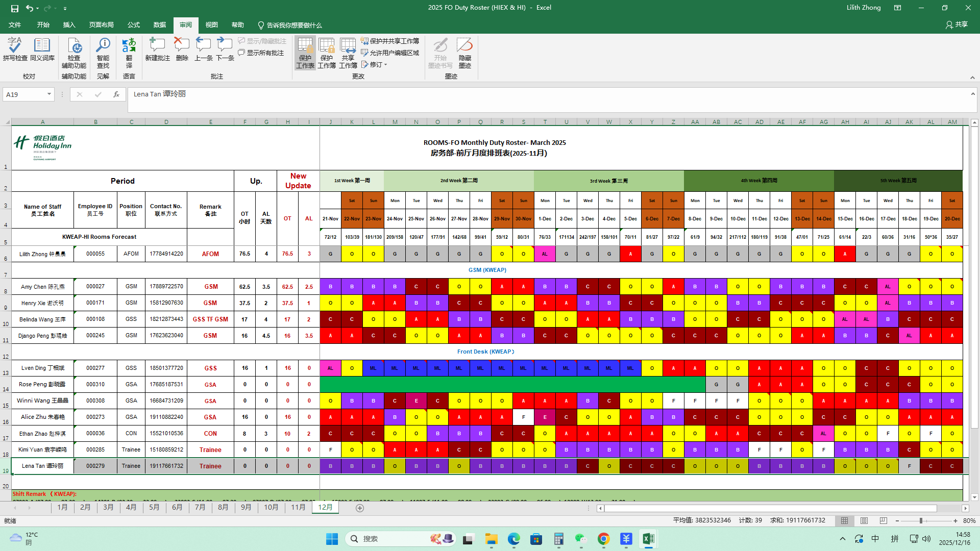Open the Thesaurus tool

(42, 49)
